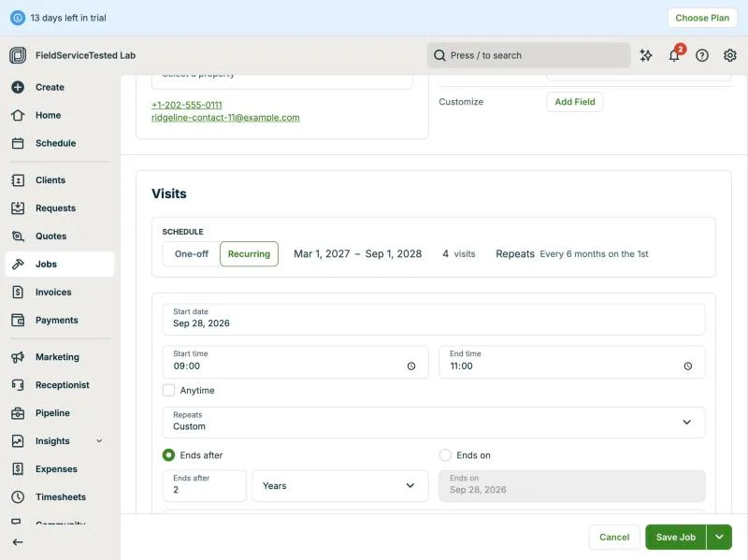Switch schedule to One-off
Screen dimensions: 748x560
click(x=192, y=253)
